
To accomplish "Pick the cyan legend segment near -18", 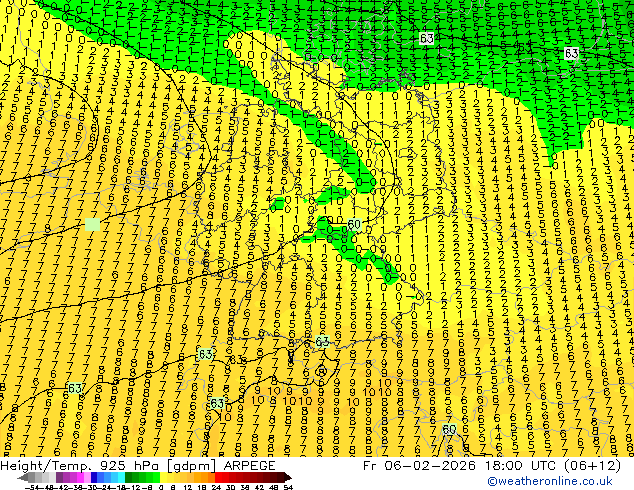I will 122,477.
